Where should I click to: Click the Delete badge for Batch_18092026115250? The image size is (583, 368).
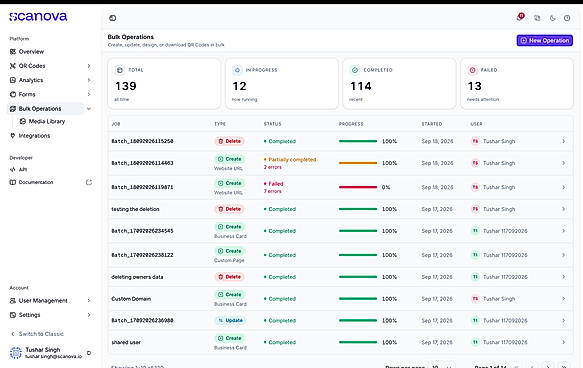point(229,141)
